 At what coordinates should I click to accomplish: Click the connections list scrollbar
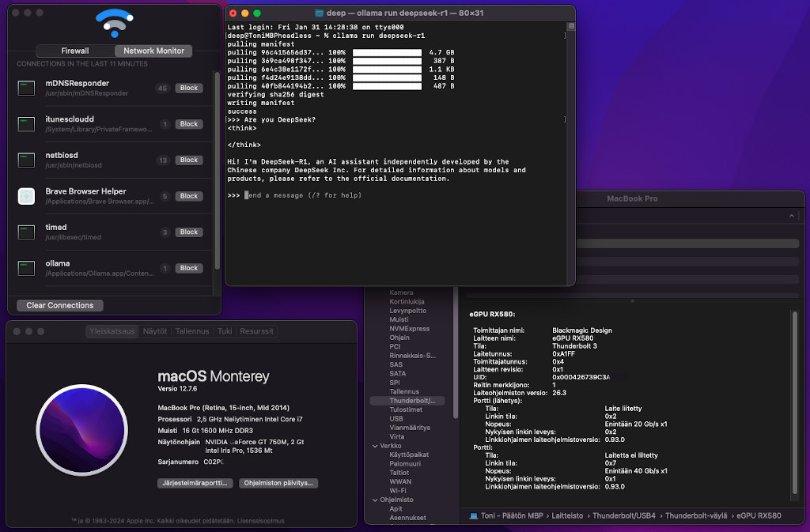pos(217,170)
